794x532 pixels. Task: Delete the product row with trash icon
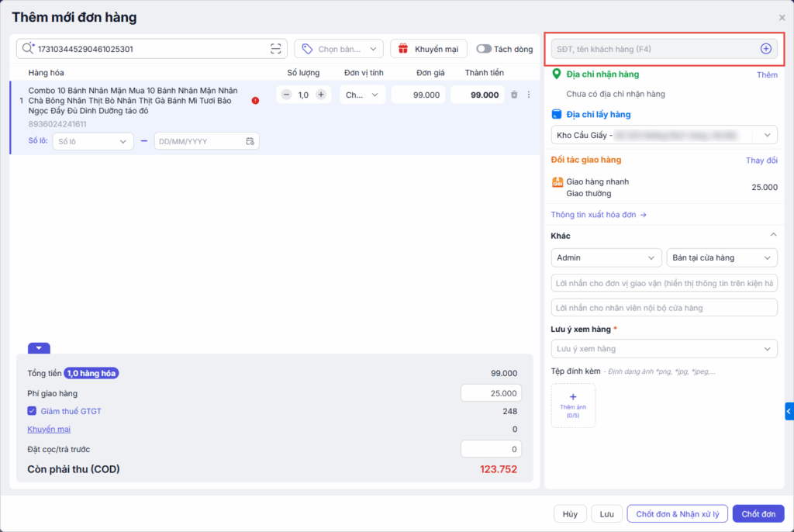click(x=514, y=95)
